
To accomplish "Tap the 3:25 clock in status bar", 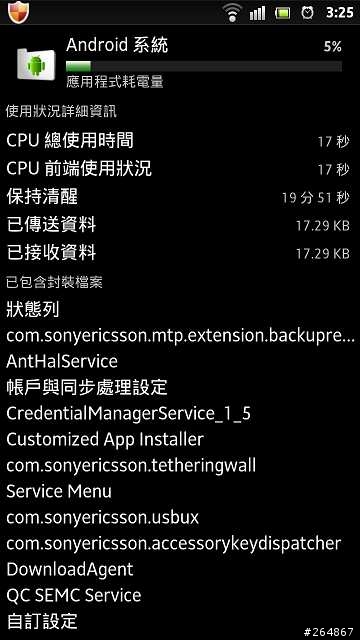I will point(340,13).
